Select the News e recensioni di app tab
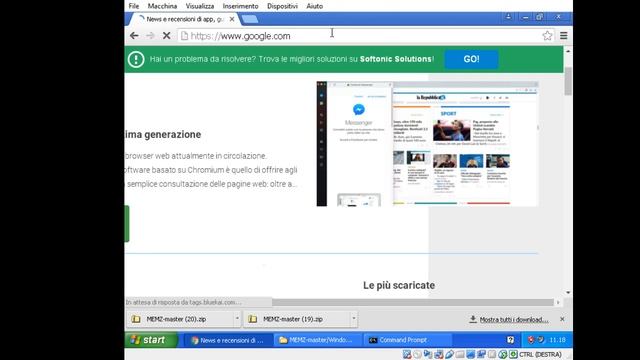640x360 pixels. (184, 19)
